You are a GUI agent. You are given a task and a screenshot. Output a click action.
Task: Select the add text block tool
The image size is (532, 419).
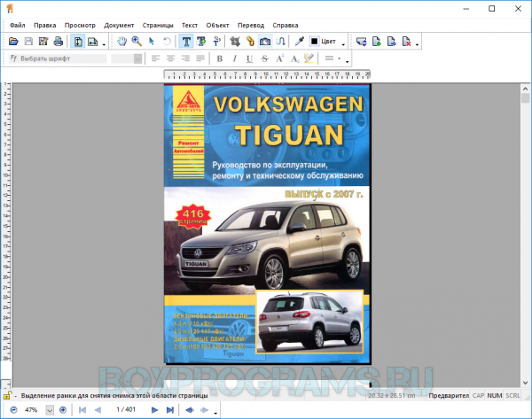click(x=201, y=42)
